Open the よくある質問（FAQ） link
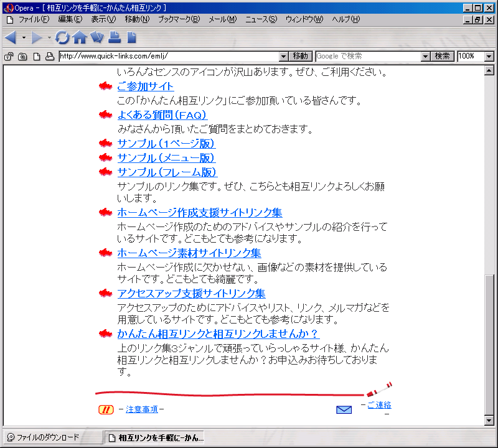 (x=162, y=115)
